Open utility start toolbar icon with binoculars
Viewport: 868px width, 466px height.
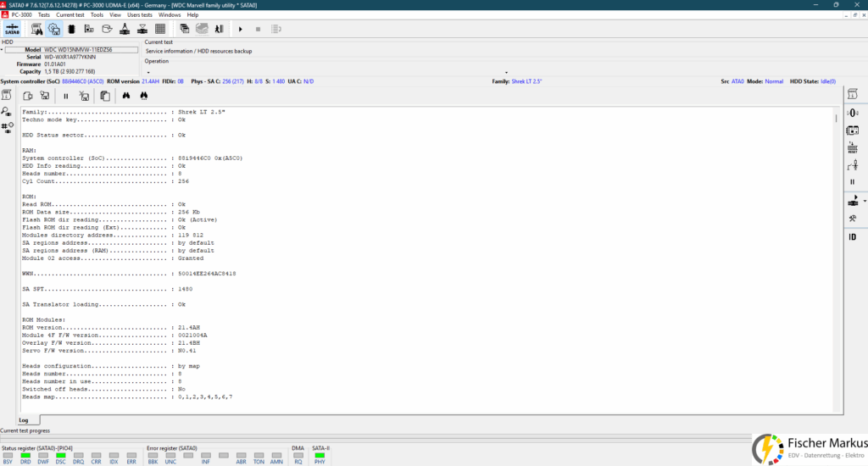pos(36,30)
